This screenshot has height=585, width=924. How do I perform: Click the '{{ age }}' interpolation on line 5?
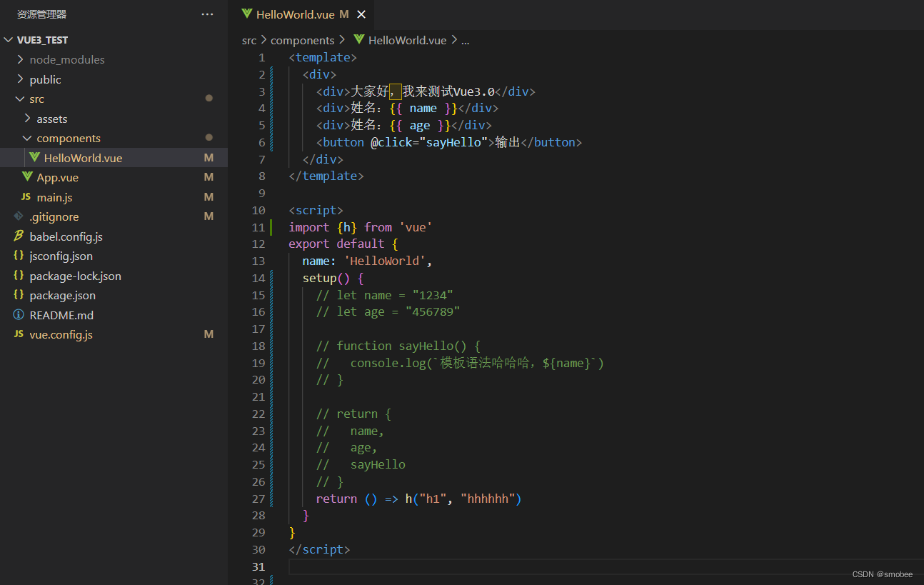pos(419,125)
